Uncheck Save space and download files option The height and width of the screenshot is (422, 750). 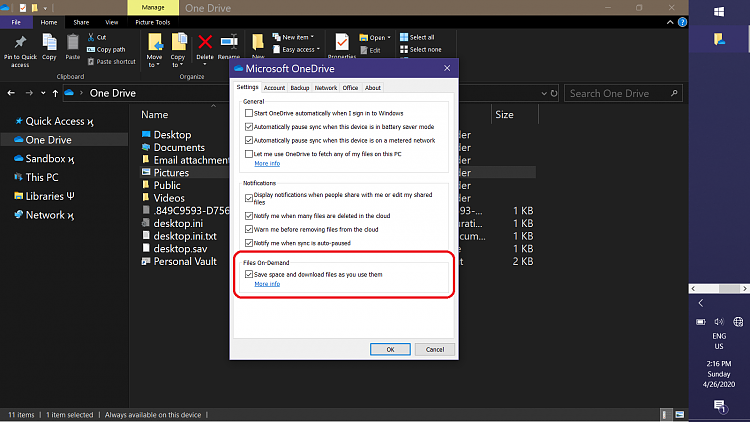pyautogui.click(x=249, y=274)
